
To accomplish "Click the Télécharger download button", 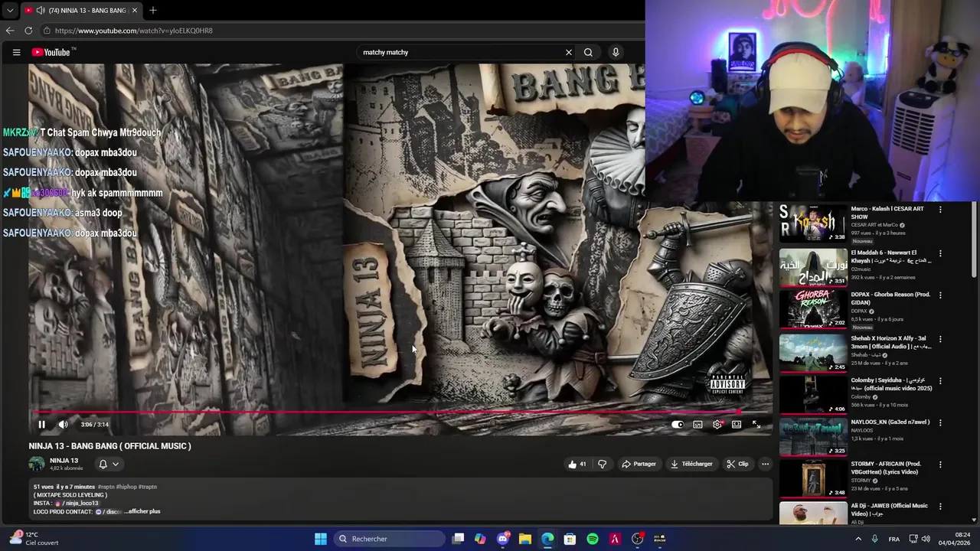I will coord(691,464).
